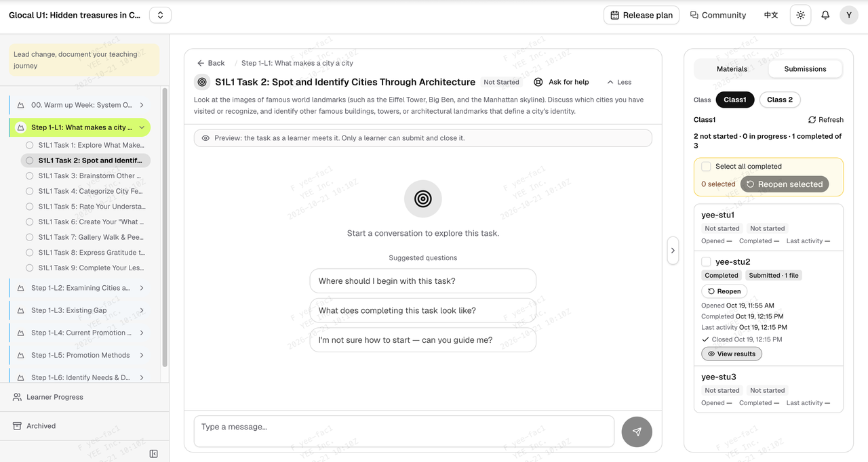This screenshot has height=462, width=868.
Task: Open the course switcher dropdown
Action: pos(160,15)
